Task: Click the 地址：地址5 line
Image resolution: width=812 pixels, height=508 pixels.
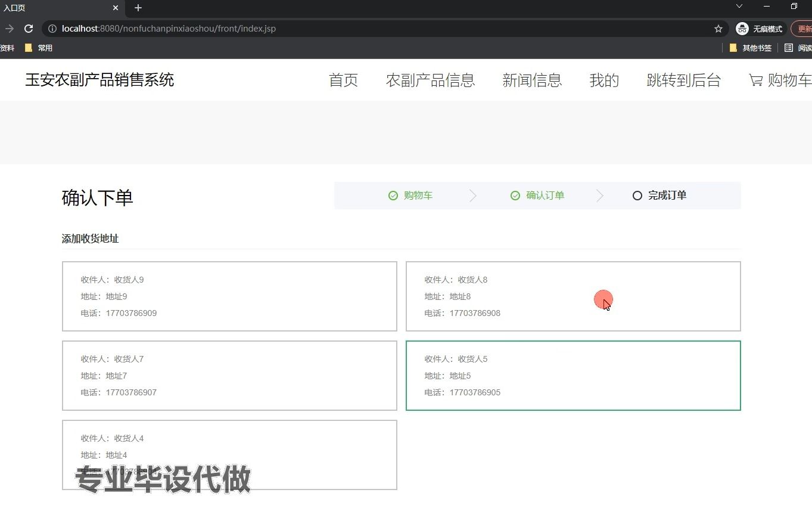Action: click(448, 376)
